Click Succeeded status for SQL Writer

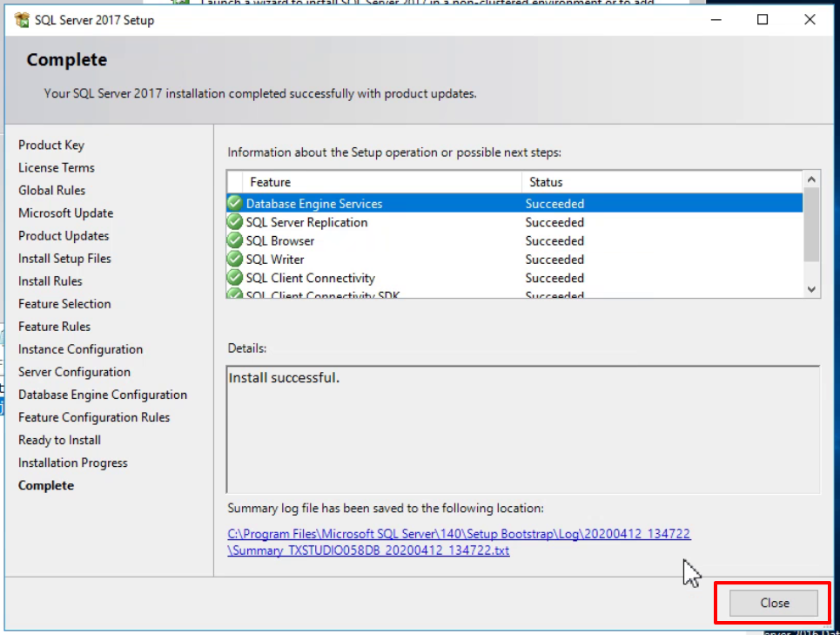point(554,260)
